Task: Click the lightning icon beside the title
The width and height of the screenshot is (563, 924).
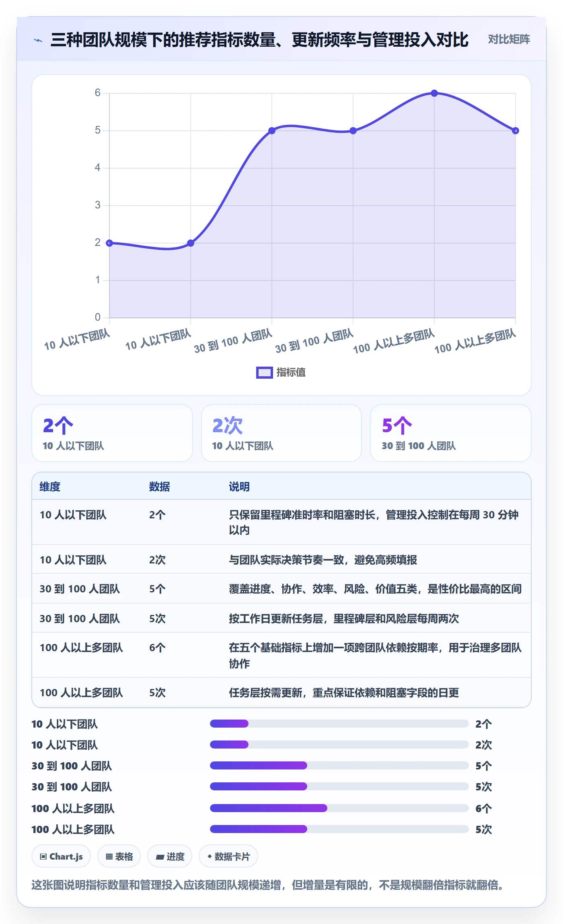Action: tap(38, 40)
